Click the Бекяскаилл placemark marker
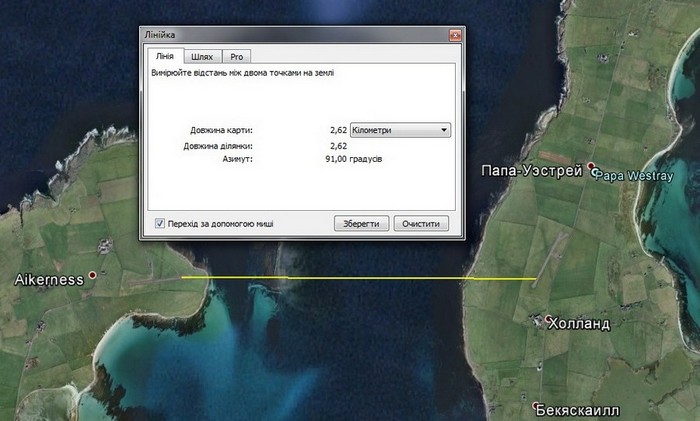Viewport: 700px width, 421px height. coord(530,408)
